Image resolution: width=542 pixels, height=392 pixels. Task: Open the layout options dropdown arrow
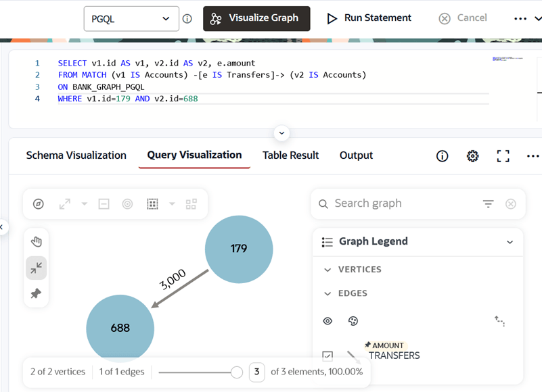point(172,203)
